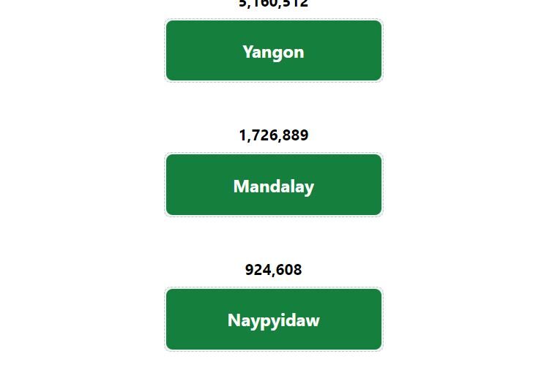Select the middle green city button

274,185
